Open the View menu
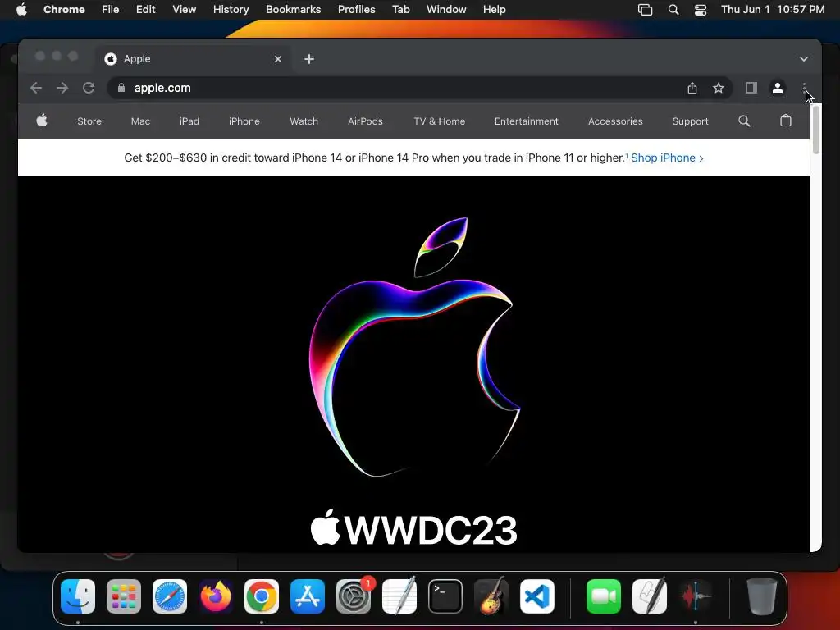The image size is (840, 630). coord(185,9)
